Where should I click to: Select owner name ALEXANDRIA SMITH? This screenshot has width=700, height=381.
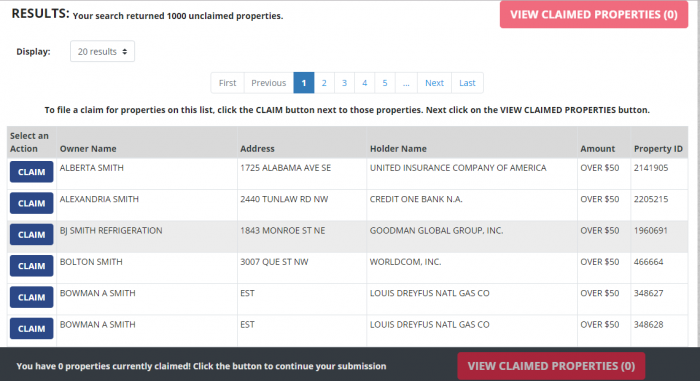[99, 199]
